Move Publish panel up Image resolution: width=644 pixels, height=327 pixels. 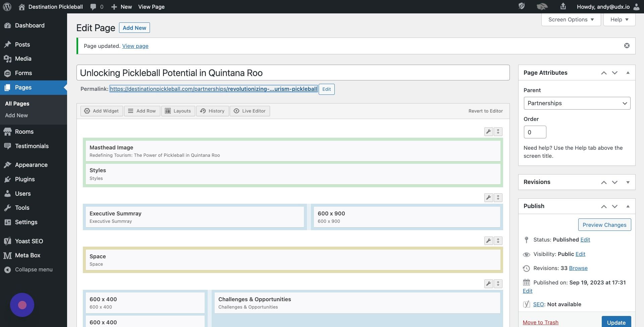[x=604, y=206]
